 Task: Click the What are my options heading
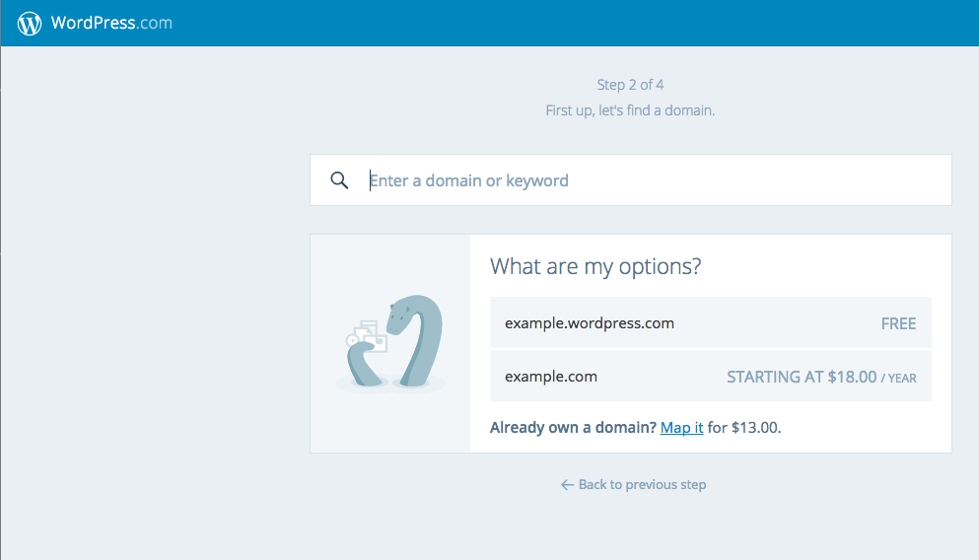595,266
